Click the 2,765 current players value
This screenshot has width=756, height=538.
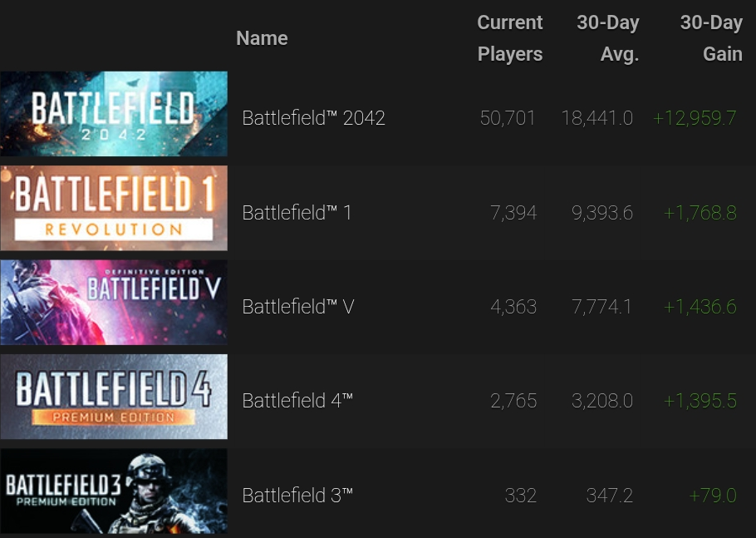tap(513, 401)
